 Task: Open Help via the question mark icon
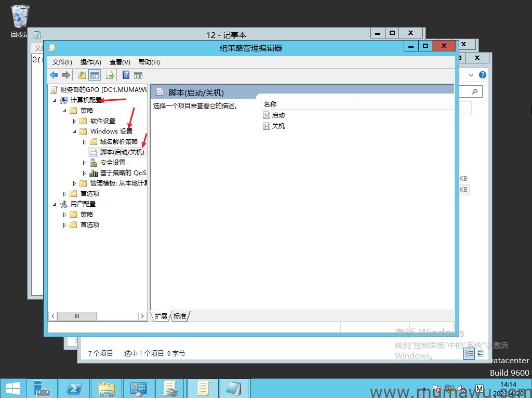click(126, 75)
